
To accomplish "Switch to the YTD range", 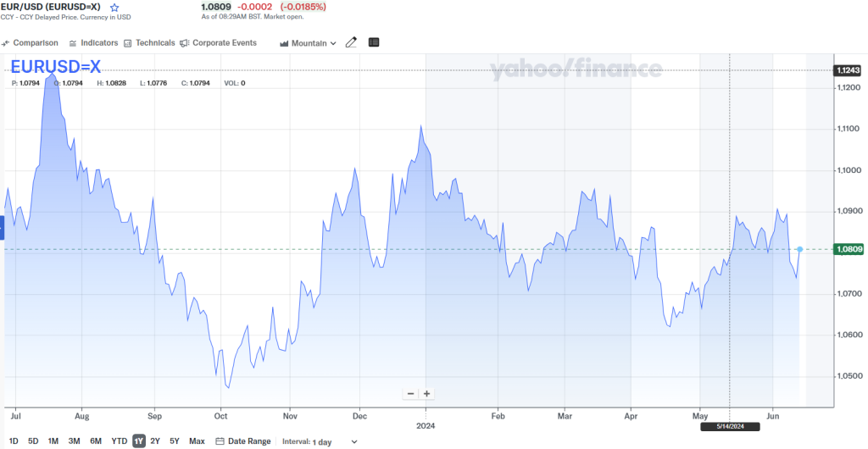I will 119,441.
